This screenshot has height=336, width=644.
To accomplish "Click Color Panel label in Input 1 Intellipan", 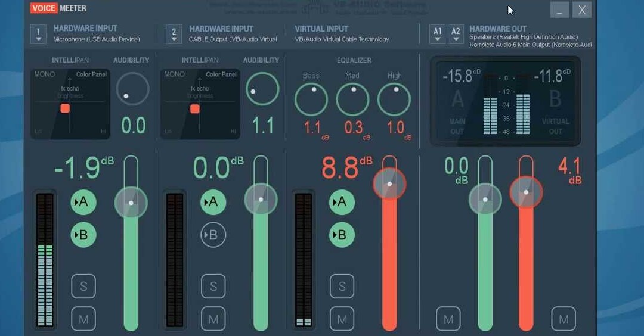I will click(x=91, y=74).
